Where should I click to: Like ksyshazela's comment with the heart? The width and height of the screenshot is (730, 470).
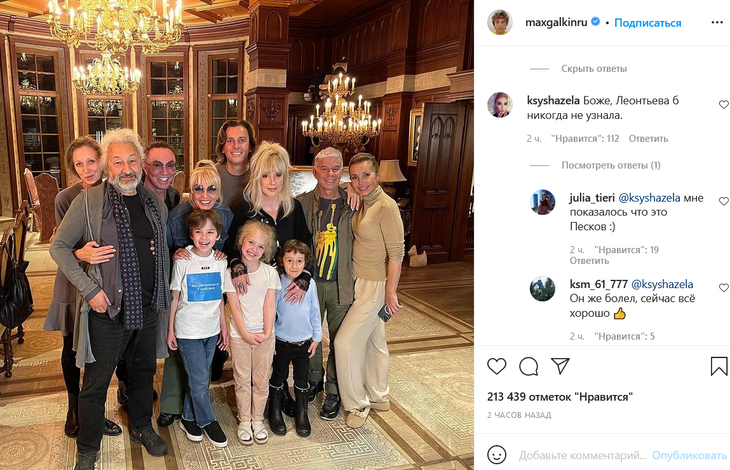click(x=723, y=105)
